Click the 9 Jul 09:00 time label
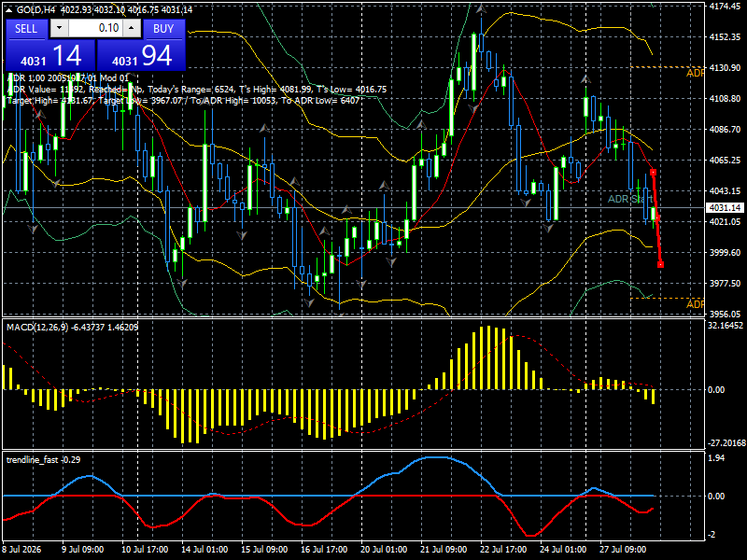 click(x=84, y=550)
